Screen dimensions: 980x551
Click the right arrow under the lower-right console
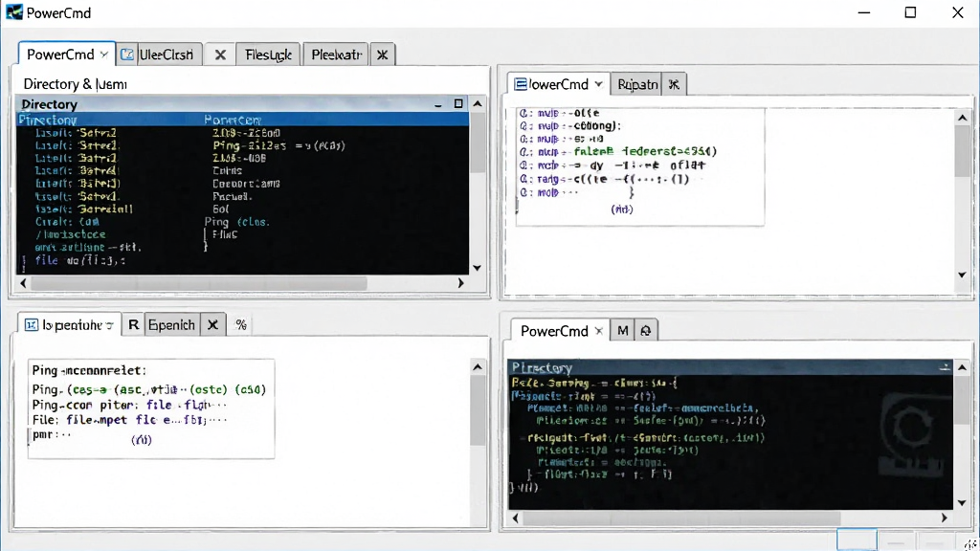[945, 518]
